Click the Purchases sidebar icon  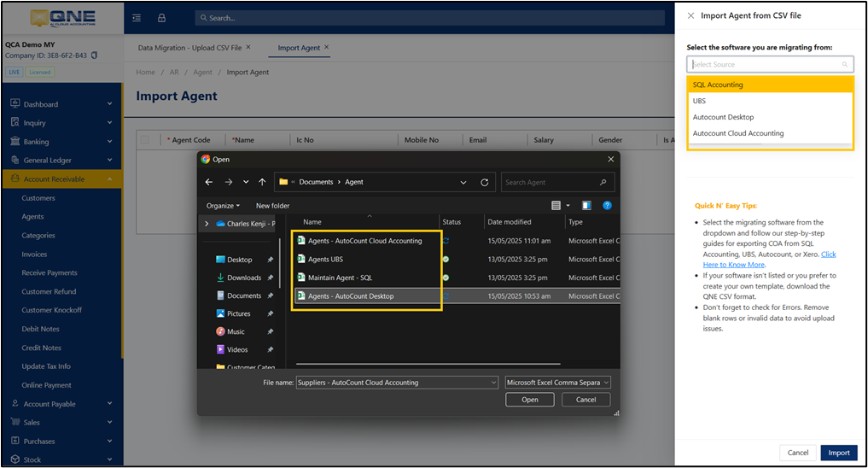(15, 441)
